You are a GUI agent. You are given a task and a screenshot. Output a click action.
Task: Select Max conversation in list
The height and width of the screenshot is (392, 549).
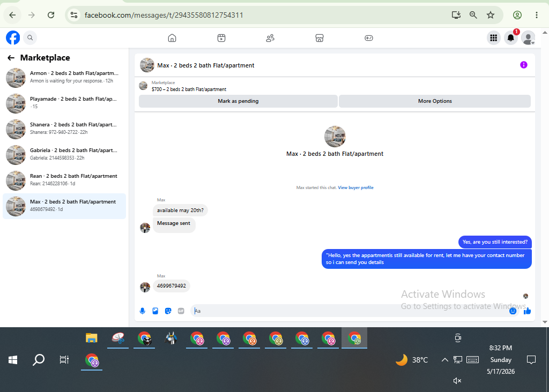(x=64, y=206)
